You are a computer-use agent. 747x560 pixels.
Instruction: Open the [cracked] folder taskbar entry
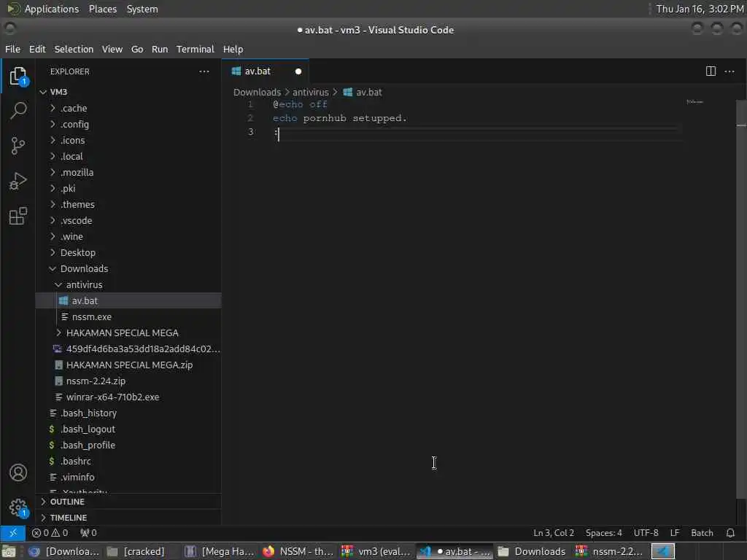click(x=136, y=551)
